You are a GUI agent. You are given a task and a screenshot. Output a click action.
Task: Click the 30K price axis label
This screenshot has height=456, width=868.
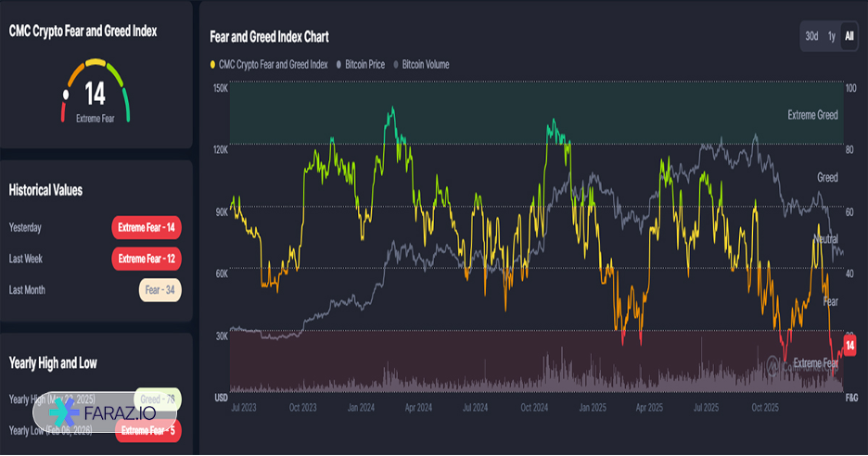[x=222, y=336]
